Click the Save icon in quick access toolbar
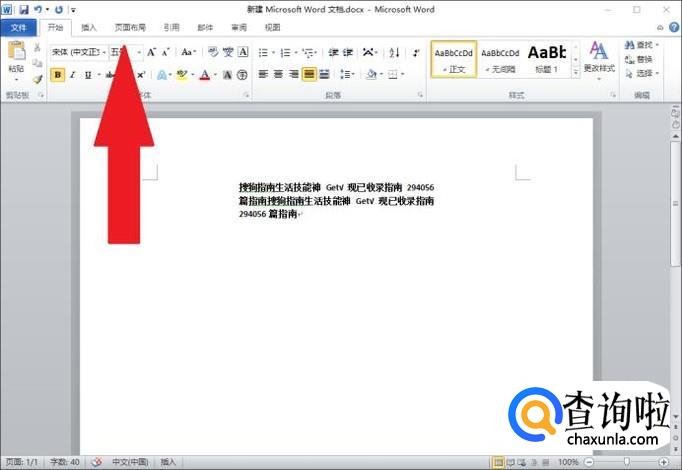Image resolution: width=682 pixels, height=470 pixels. (x=24, y=9)
